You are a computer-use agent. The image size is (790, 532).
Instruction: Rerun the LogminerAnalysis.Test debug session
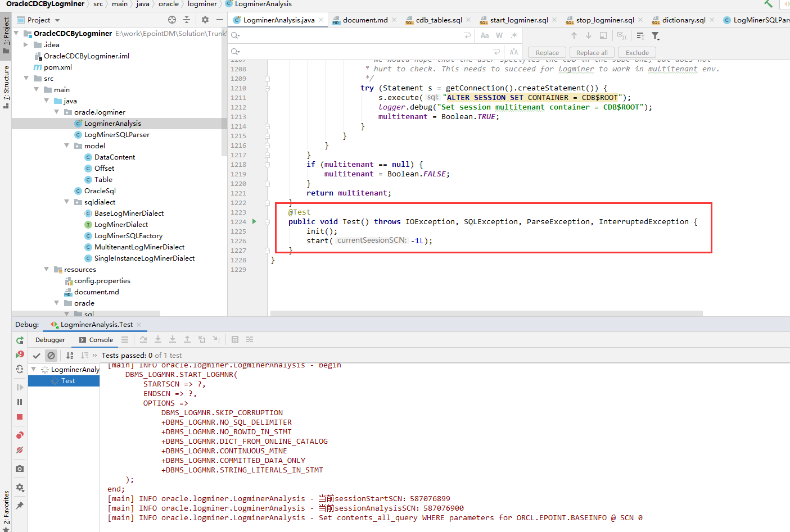20,340
